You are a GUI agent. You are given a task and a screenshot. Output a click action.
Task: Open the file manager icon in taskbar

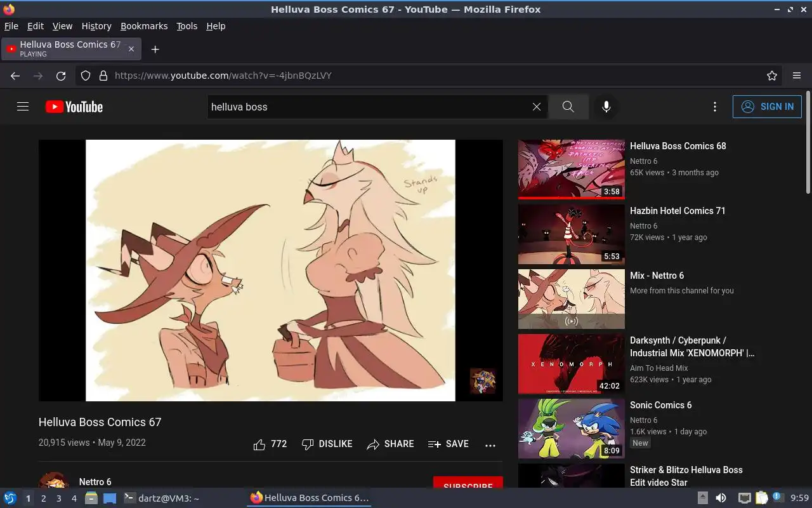(91, 498)
